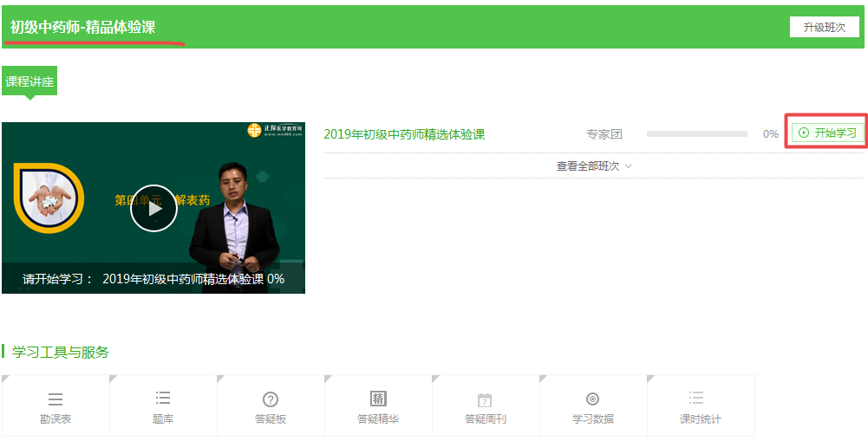Expand 查看全部班次 to view all classes
Viewport: 868px width, 441px height.
click(588, 165)
